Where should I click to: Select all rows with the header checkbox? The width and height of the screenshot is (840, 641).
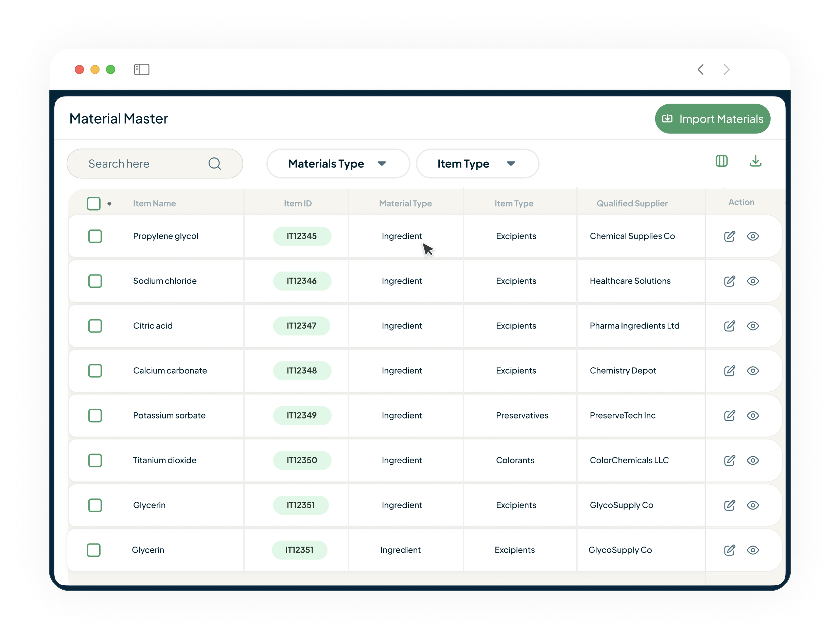[94, 203]
